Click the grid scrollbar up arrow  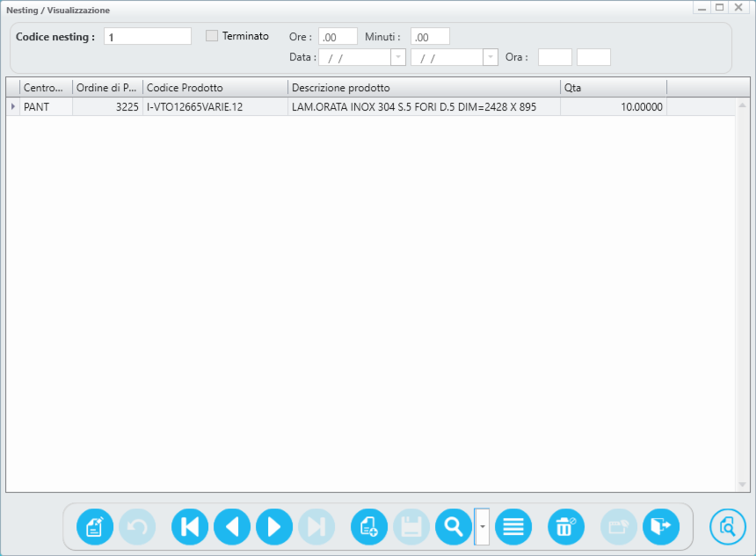742,105
